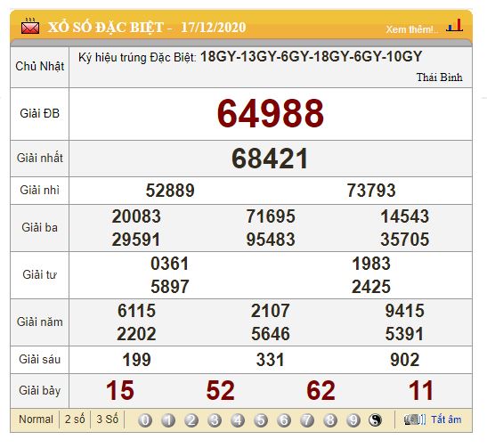Select digit ball 0 filter
This screenshot has height=448, width=487.
click(145, 420)
